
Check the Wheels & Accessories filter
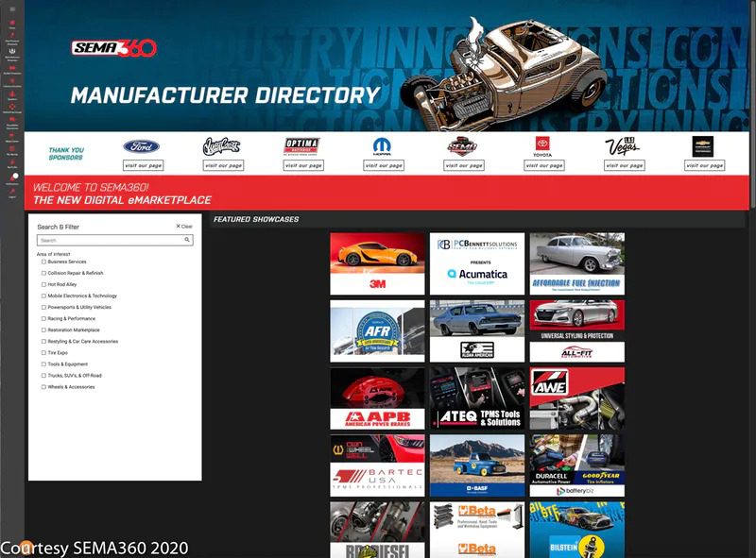[43, 387]
